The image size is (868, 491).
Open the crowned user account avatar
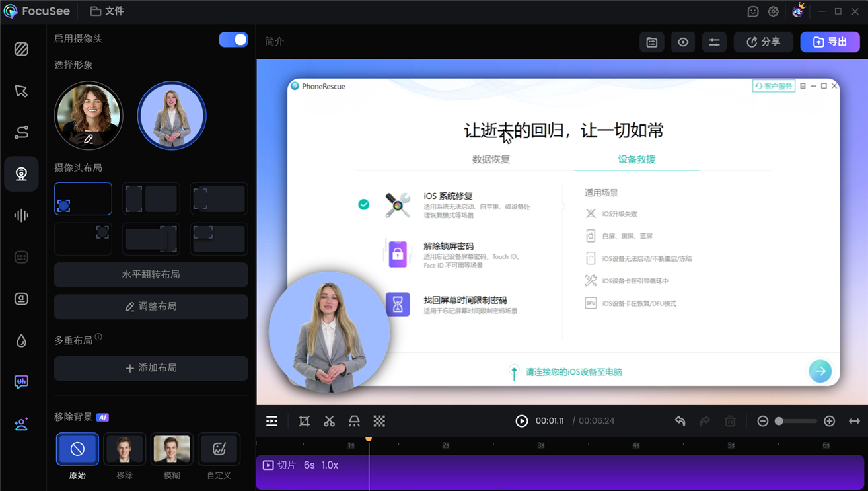coord(798,10)
